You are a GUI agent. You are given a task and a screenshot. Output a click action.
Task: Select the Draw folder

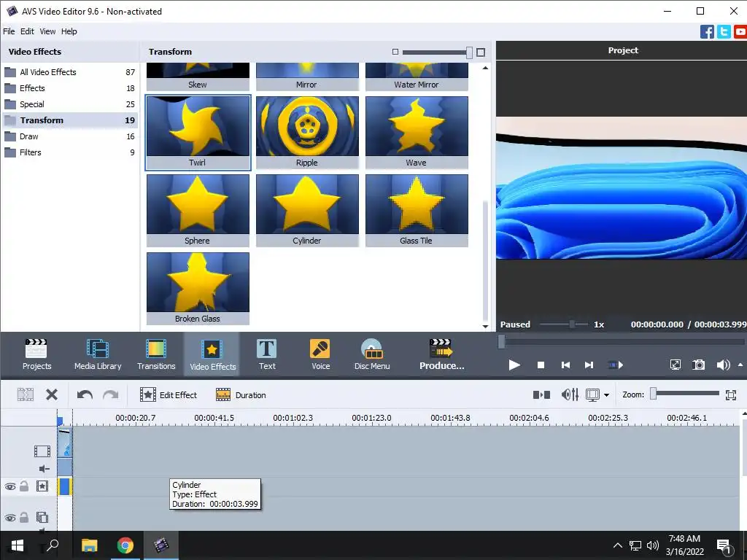[x=69, y=136]
